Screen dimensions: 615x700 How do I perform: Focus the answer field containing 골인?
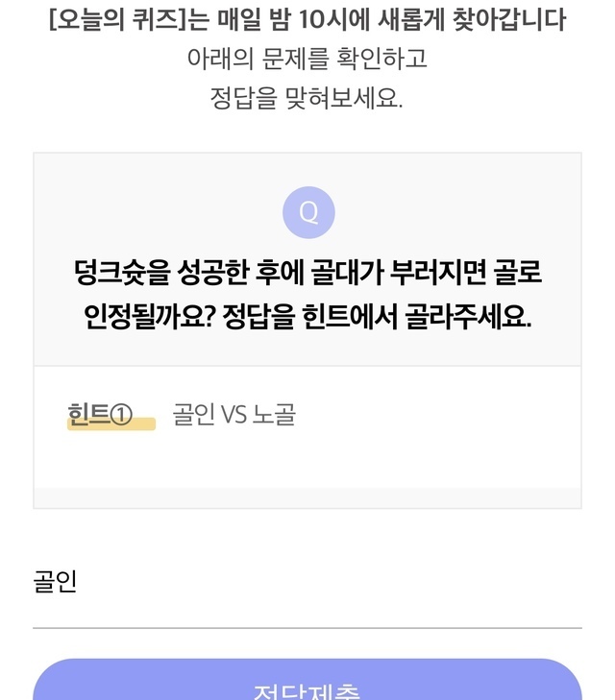[307, 582]
